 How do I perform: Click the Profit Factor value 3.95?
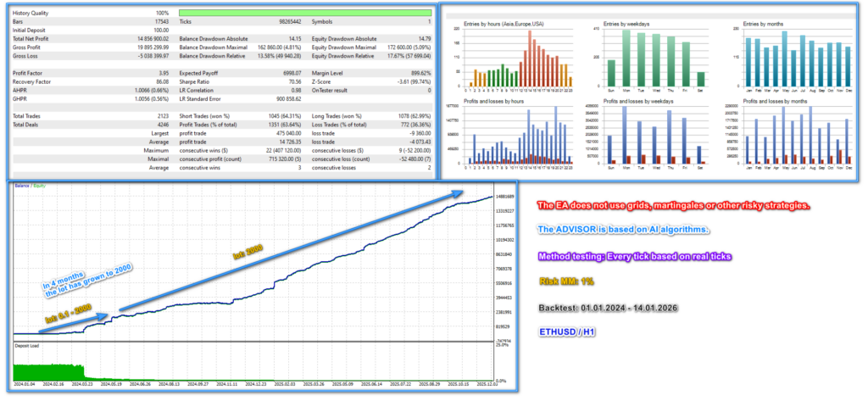click(164, 73)
